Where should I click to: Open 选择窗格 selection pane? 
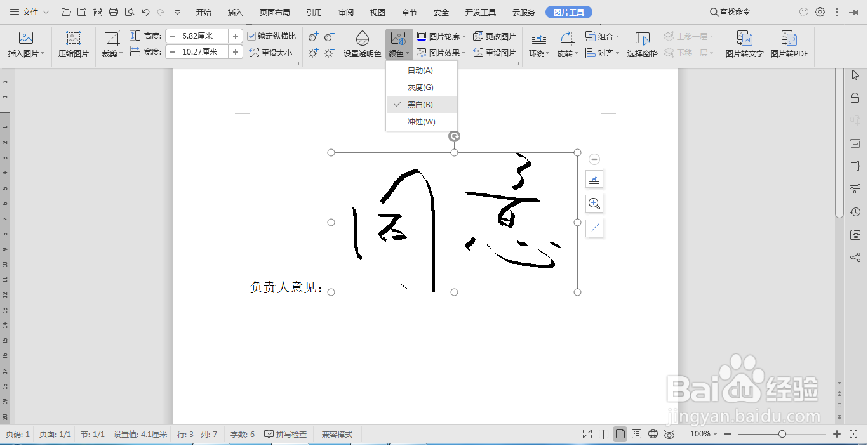643,44
